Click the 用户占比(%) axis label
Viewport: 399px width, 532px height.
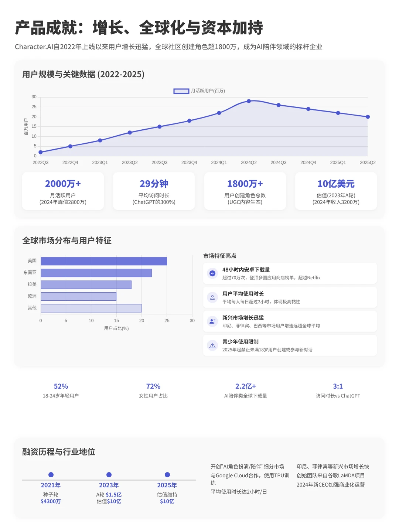click(x=116, y=328)
